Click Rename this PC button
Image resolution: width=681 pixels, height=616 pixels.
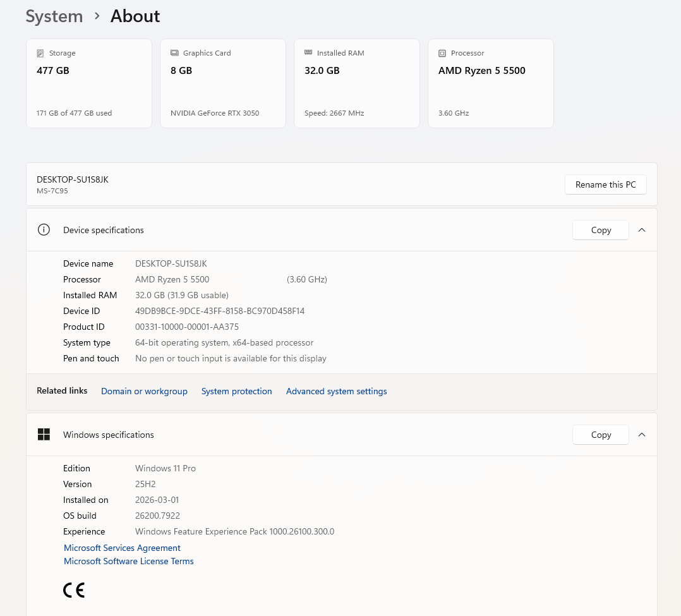pyautogui.click(x=605, y=184)
